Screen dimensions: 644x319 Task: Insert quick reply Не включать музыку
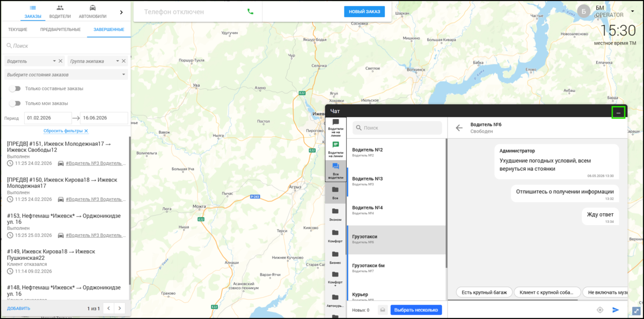(x=605, y=292)
